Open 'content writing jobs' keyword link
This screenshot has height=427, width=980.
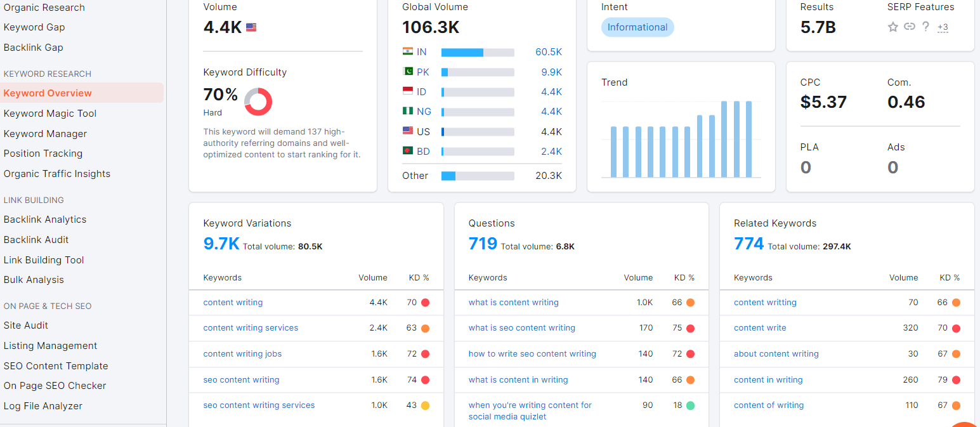coord(242,354)
